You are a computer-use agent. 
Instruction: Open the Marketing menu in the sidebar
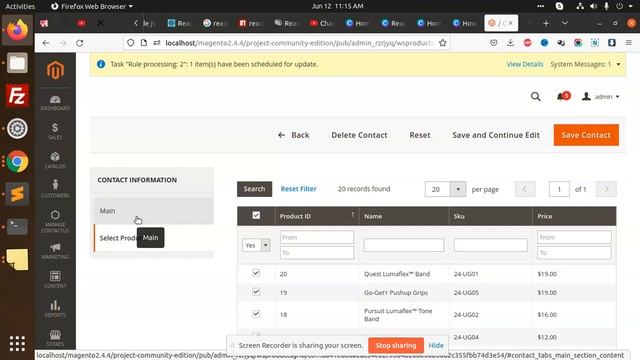coord(55,251)
